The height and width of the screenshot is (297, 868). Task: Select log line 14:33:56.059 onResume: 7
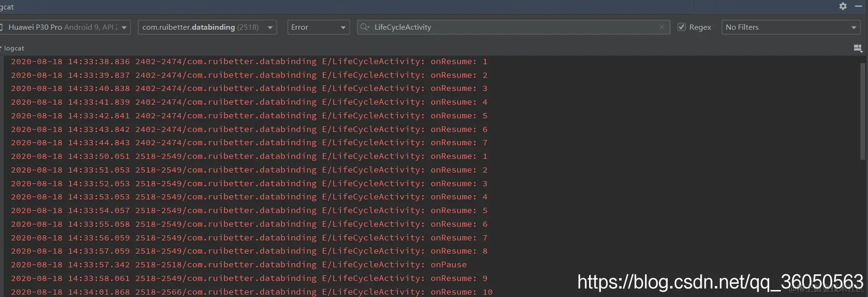[x=249, y=238]
